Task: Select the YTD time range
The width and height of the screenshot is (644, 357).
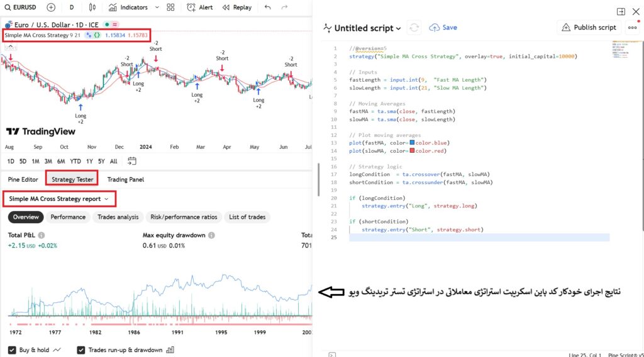Action: [x=75, y=161]
